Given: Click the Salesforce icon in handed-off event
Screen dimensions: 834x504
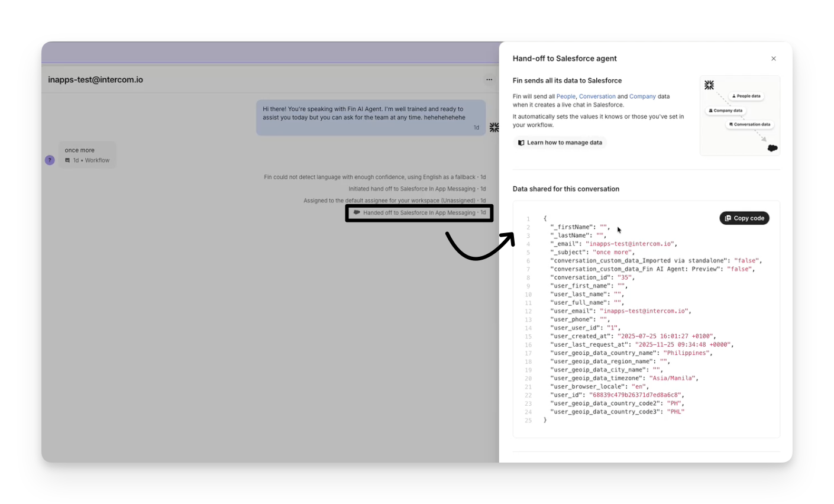Looking at the screenshot, I should coord(357,213).
